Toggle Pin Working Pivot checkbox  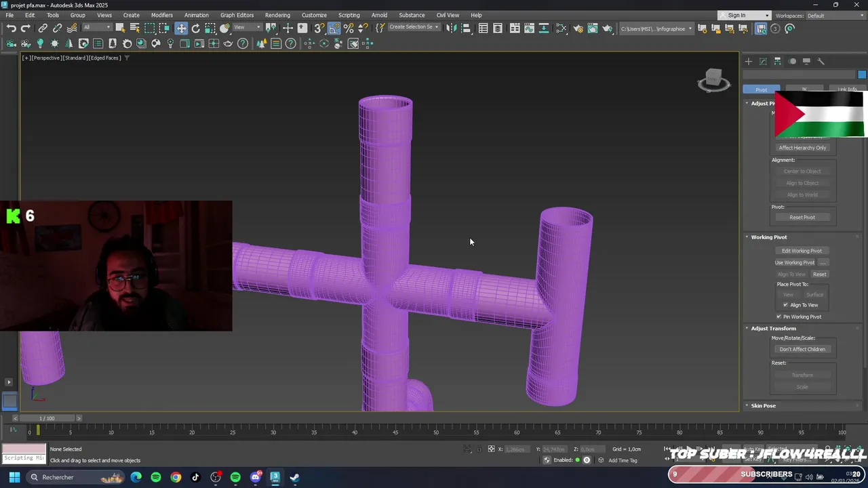click(x=778, y=317)
